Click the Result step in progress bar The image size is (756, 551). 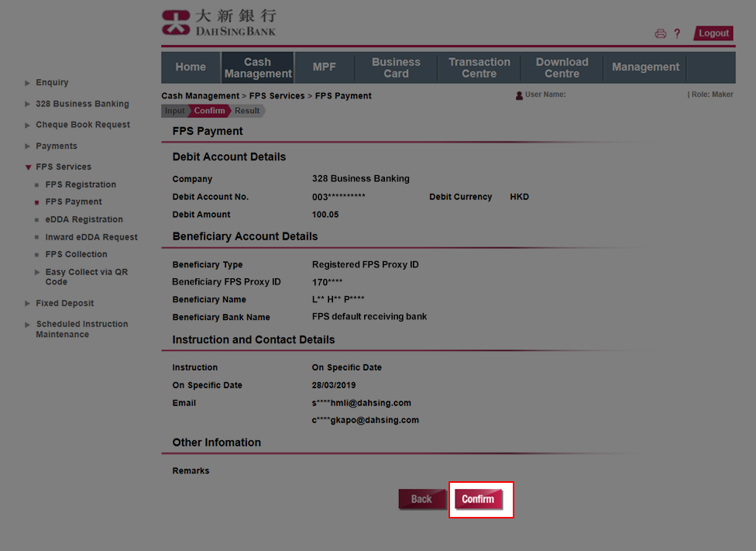pyautogui.click(x=247, y=111)
